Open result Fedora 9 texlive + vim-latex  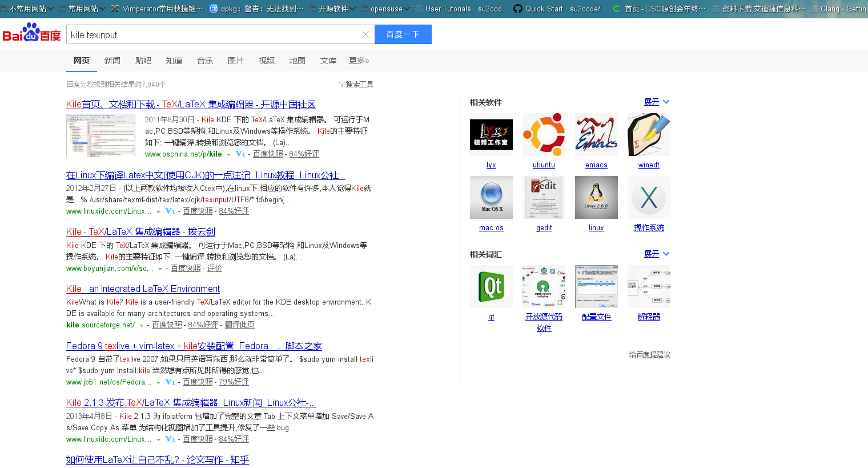click(x=194, y=346)
